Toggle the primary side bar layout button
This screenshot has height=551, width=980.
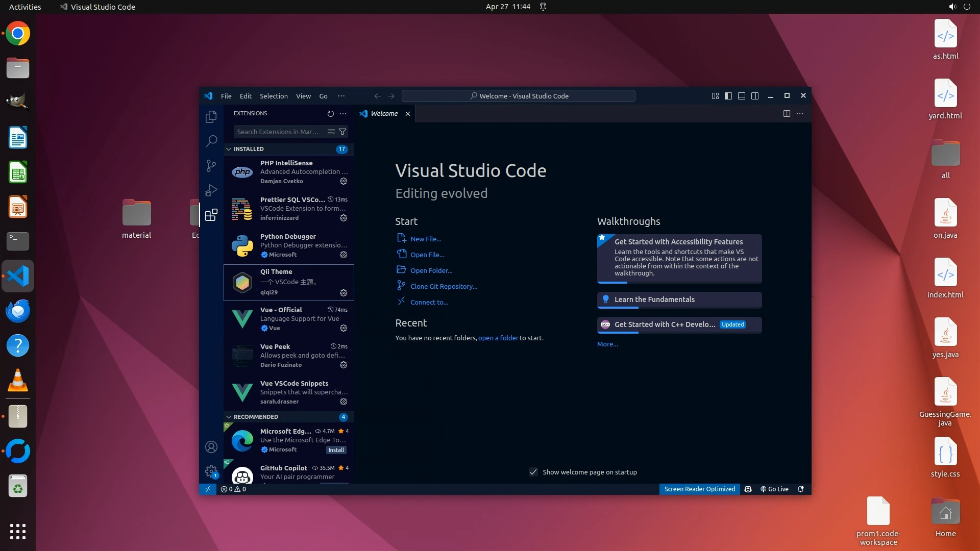[728, 96]
